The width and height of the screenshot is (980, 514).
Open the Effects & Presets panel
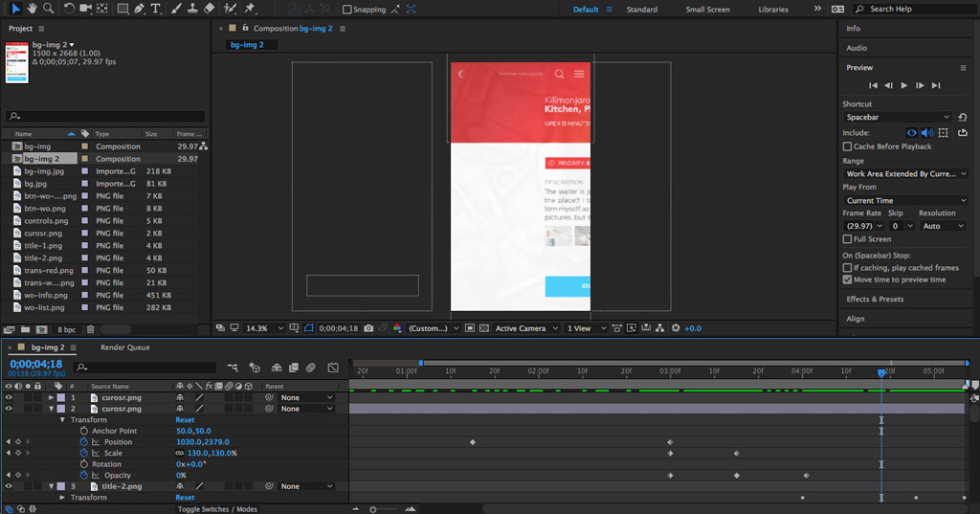click(875, 299)
